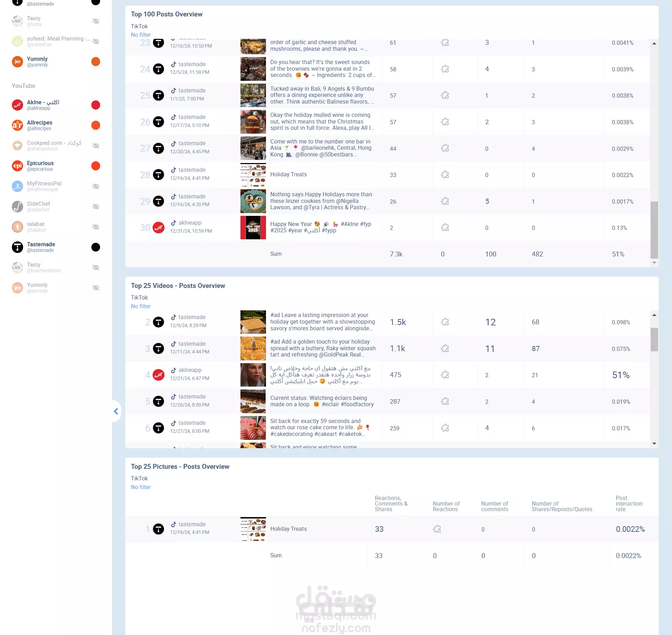
Task: Open No filter link under Top 25 Pictures
Action: (x=141, y=487)
